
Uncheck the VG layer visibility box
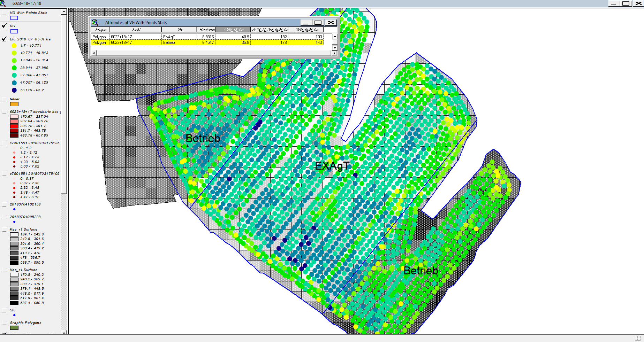pyautogui.click(x=4, y=26)
